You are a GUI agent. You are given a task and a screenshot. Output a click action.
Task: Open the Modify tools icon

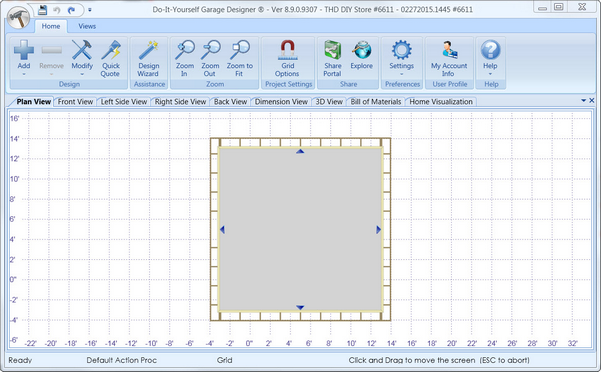[82, 50]
